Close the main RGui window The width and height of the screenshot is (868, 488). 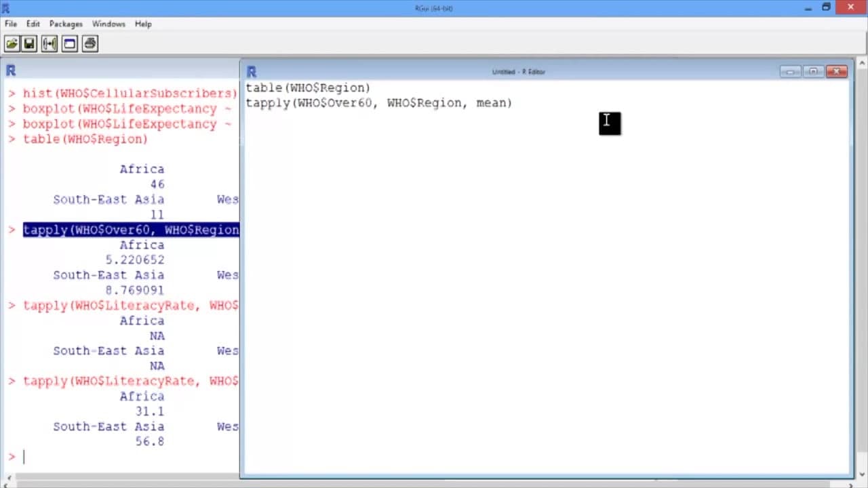(850, 7)
